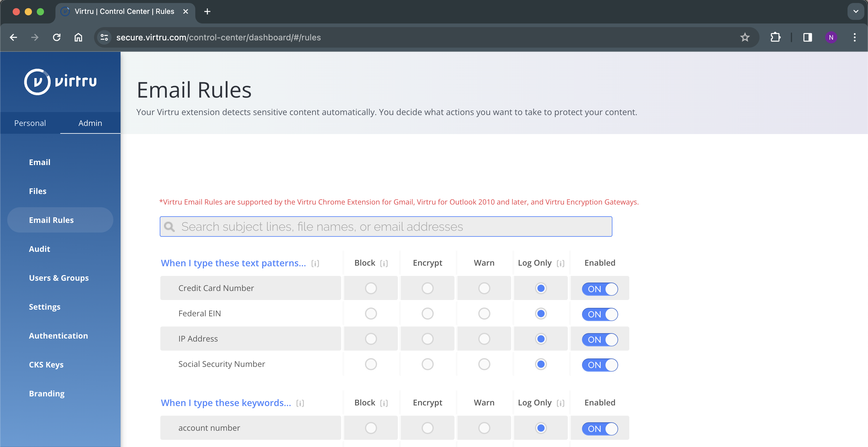Open the profile avatar labeled N
Viewport: 868px width, 447px height.
tap(831, 37)
